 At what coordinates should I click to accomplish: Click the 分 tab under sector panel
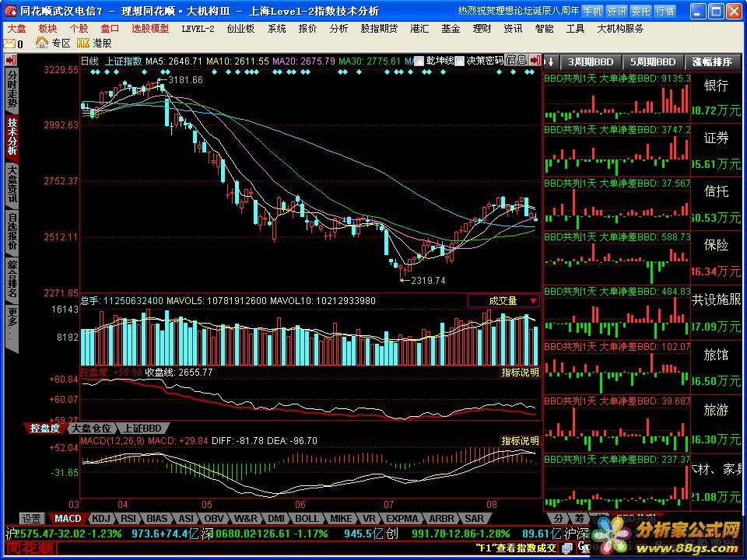[559, 519]
